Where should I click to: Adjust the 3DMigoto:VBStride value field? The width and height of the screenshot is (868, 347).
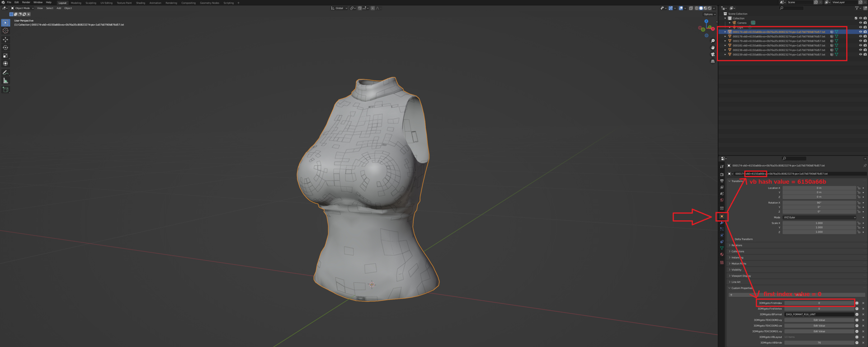click(819, 342)
